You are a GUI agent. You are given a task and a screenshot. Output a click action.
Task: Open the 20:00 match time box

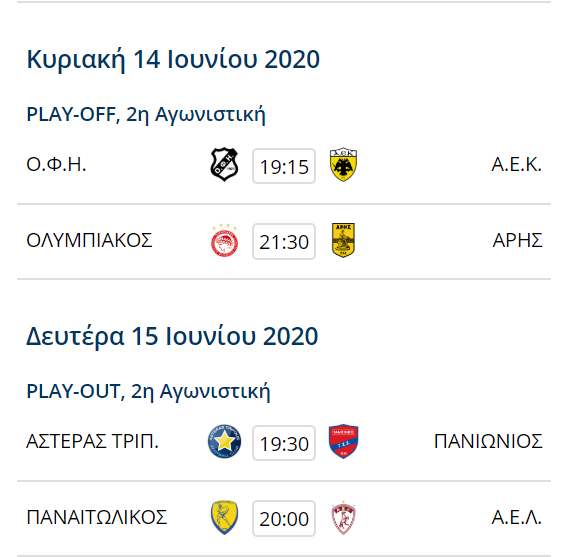[x=284, y=519]
